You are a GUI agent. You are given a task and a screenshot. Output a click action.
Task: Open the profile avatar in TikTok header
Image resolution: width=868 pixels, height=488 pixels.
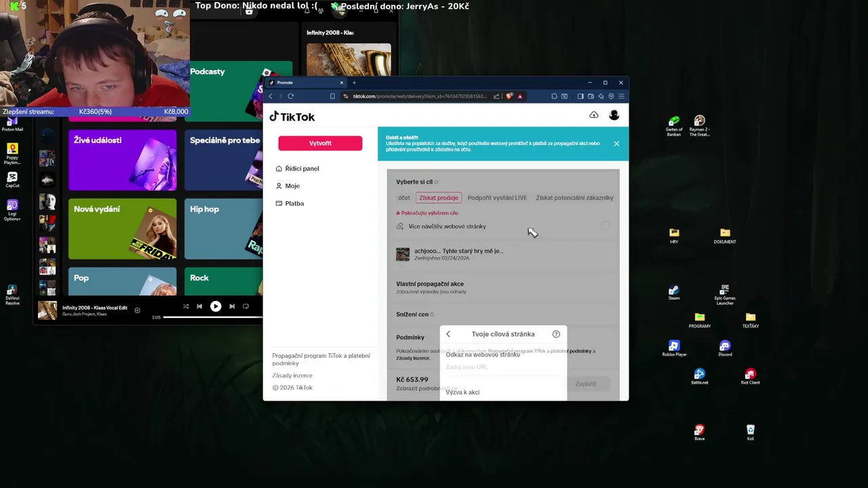click(614, 115)
